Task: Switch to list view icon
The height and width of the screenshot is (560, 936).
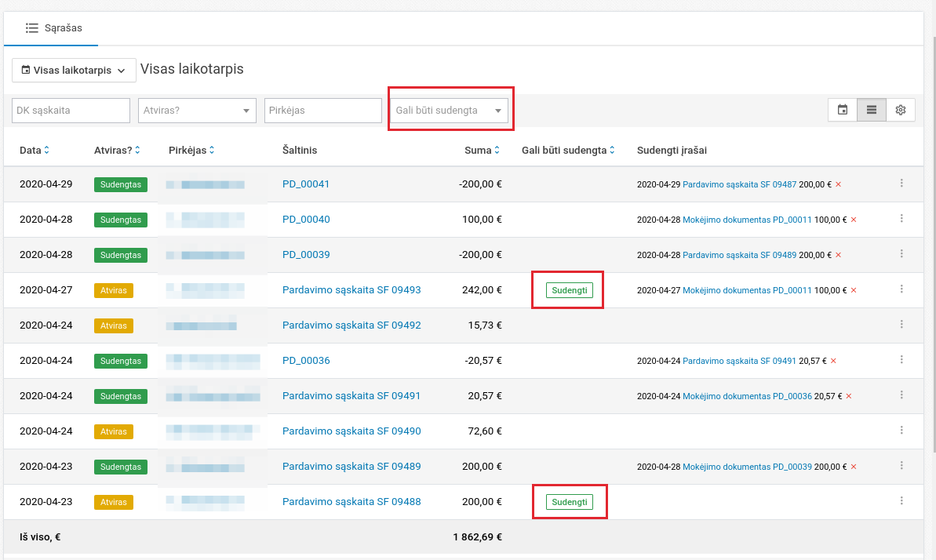Action: [872, 111]
